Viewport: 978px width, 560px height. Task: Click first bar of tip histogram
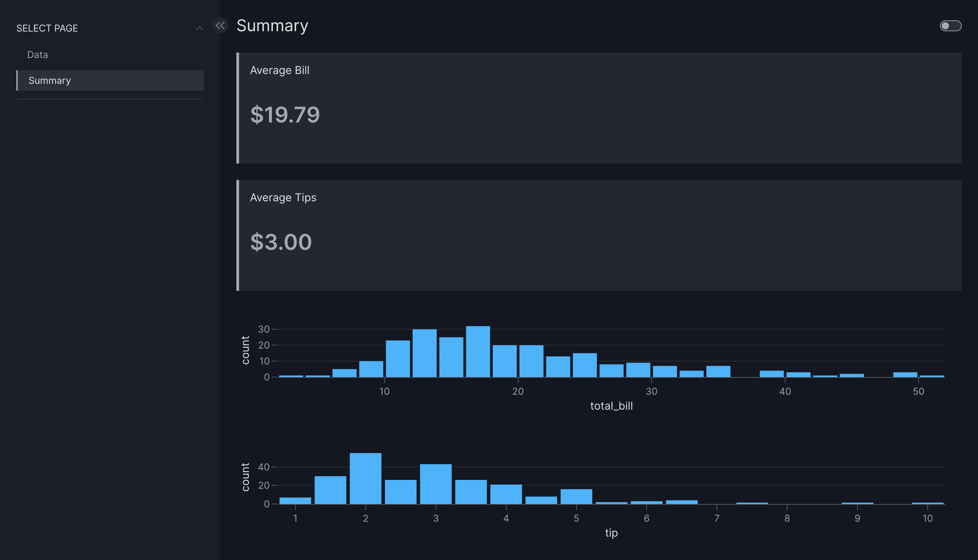point(295,501)
